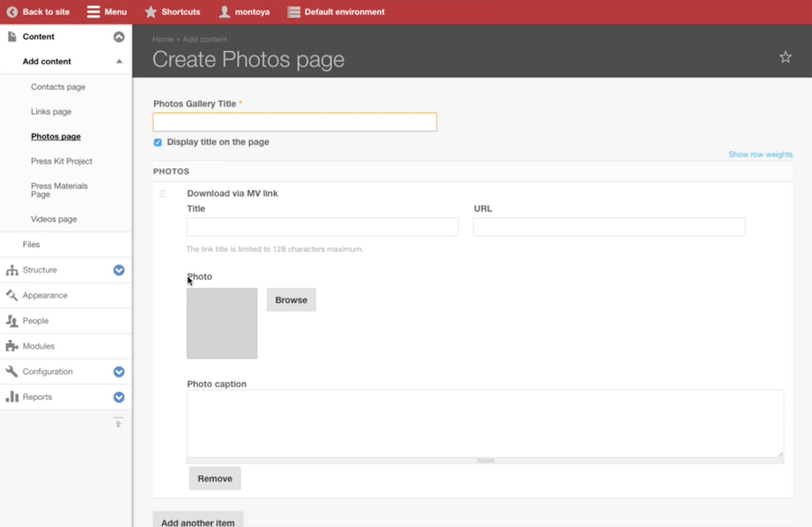Expand the Reports menu chevron
812x527 pixels.
click(x=119, y=397)
